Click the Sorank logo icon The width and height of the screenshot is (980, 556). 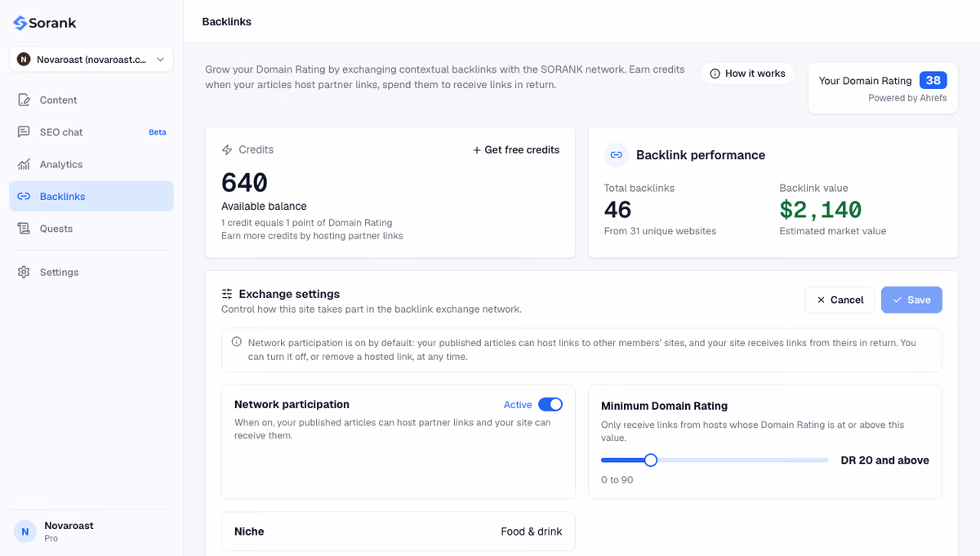(x=20, y=23)
